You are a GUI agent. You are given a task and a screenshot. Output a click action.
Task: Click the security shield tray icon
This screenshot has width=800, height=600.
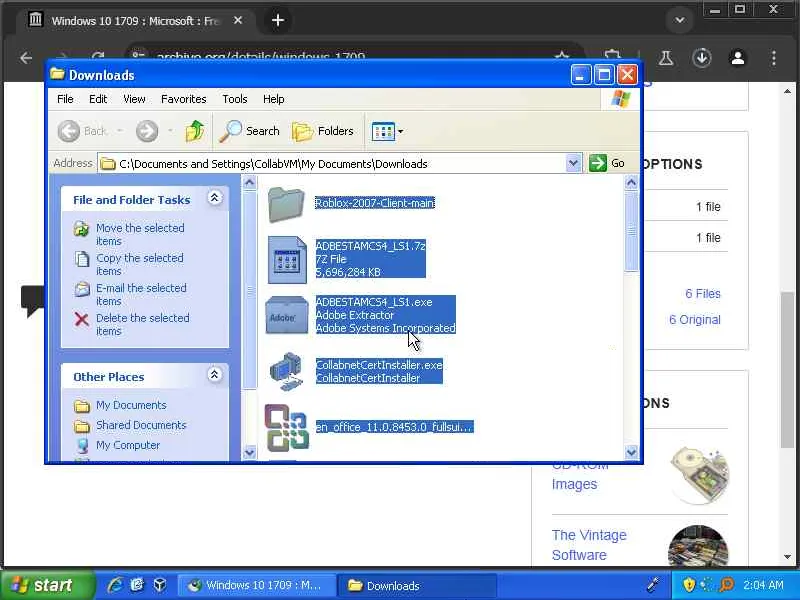[689, 585]
